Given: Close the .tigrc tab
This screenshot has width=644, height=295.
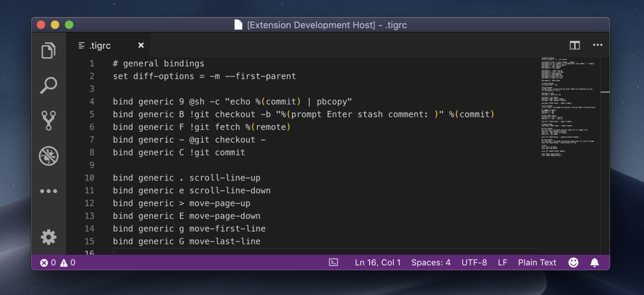Looking at the screenshot, I should (x=141, y=46).
